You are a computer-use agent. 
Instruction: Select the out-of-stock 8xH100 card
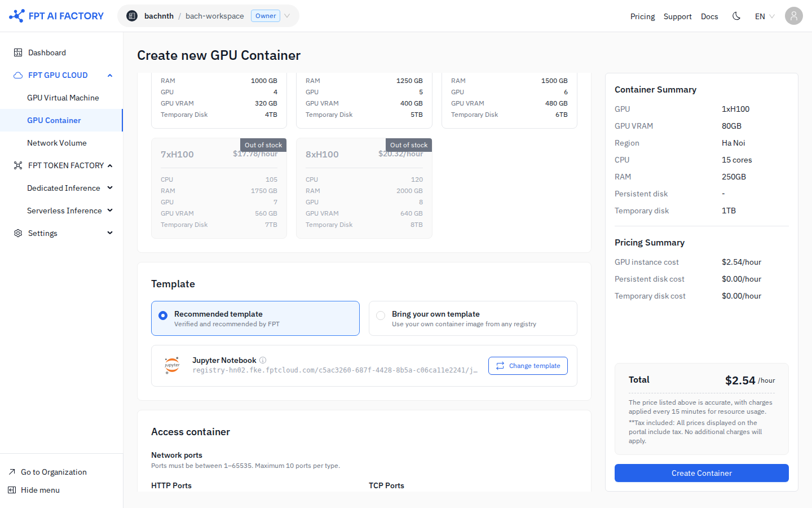tap(364, 189)
